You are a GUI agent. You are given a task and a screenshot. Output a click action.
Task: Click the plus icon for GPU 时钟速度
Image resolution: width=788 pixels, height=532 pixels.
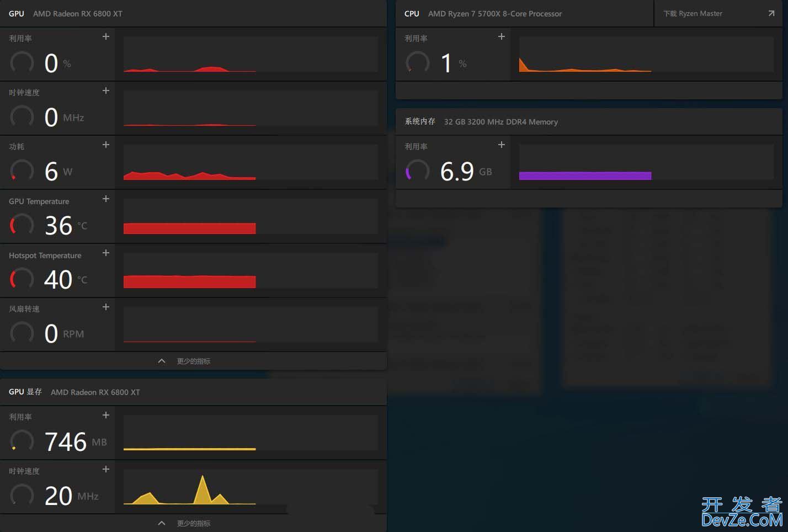[106, 91]
